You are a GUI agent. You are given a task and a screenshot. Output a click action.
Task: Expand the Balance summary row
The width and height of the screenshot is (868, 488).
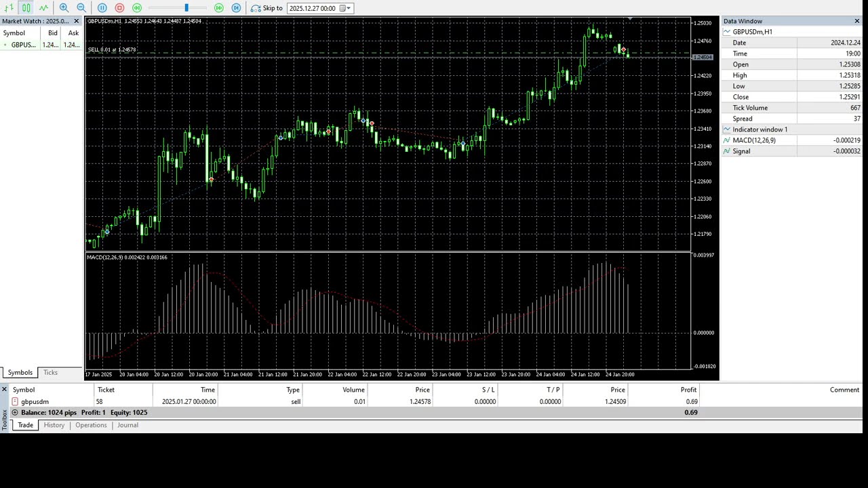[15, 413]
